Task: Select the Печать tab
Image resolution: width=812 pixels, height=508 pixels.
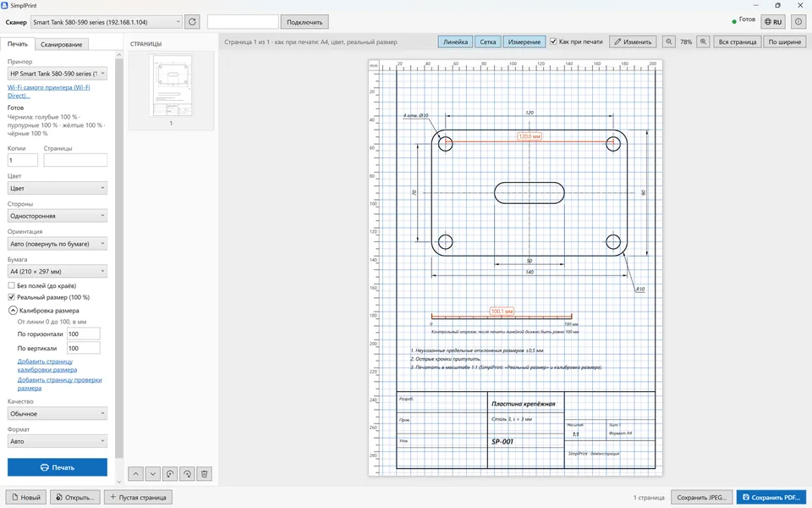Action: [18, 43]
